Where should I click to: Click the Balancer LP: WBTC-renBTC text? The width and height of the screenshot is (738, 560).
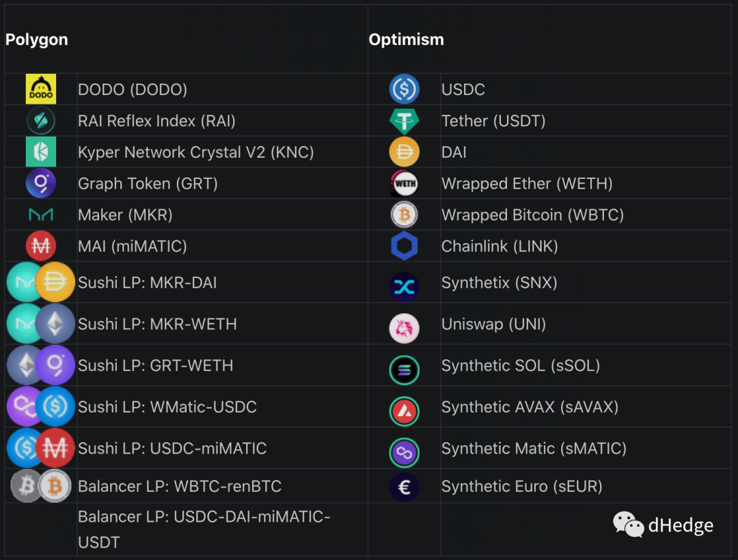[x=180, y=486]
